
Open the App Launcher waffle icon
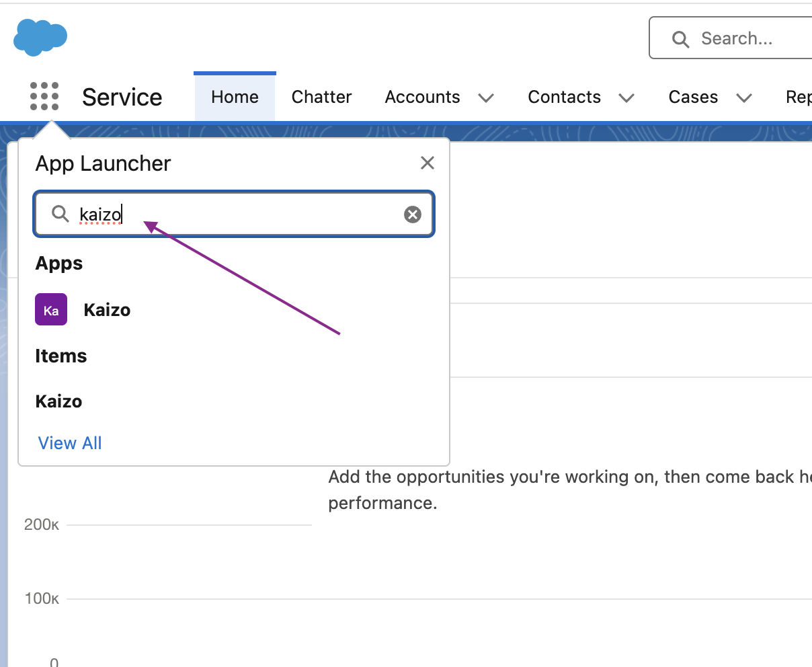[x=44, y=97]
